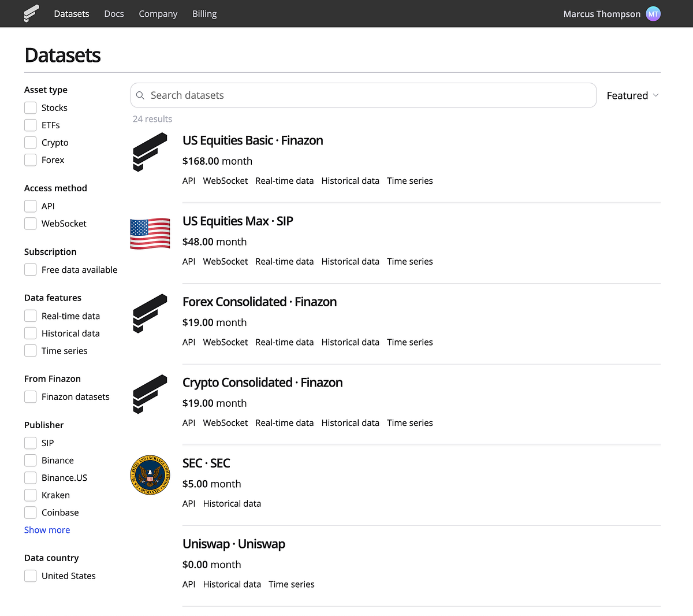Check the Free data available filter

pyautogui.click(x=30, y=269)
